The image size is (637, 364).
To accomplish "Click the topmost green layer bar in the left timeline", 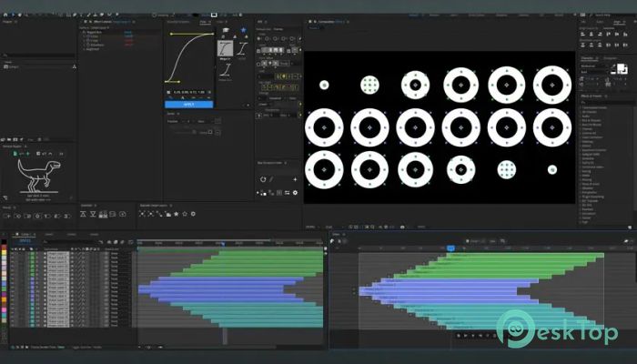I will (x=270, y=253).
